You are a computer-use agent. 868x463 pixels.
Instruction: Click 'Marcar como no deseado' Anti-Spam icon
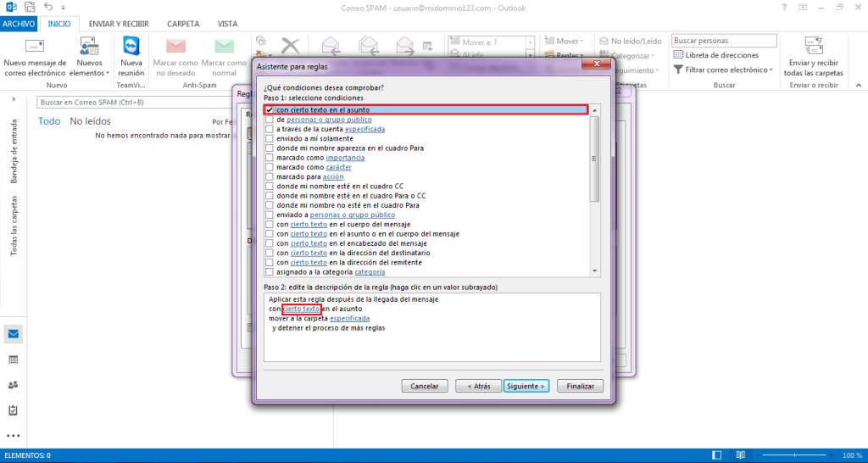(176, 46)
